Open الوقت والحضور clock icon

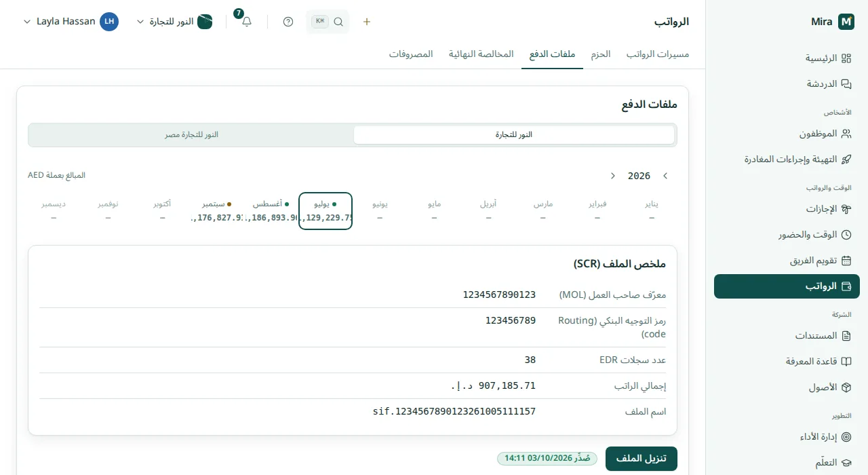(846, 235)
